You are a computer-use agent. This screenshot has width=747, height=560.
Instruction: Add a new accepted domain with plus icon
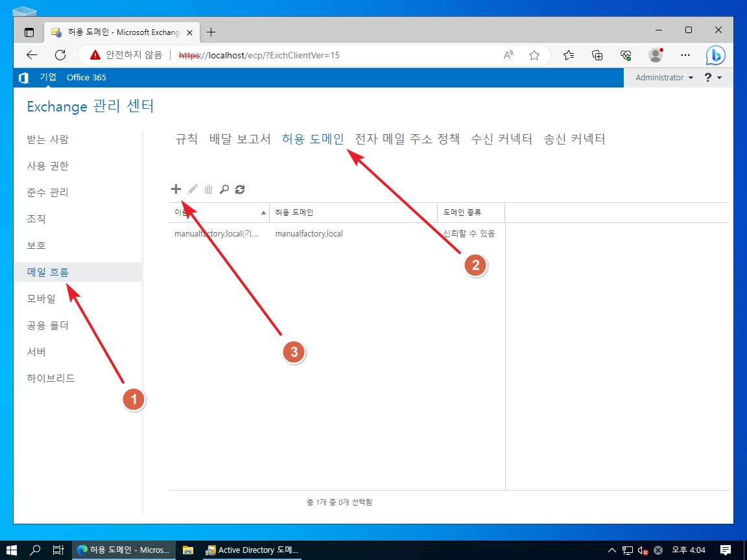coord(176,189)
